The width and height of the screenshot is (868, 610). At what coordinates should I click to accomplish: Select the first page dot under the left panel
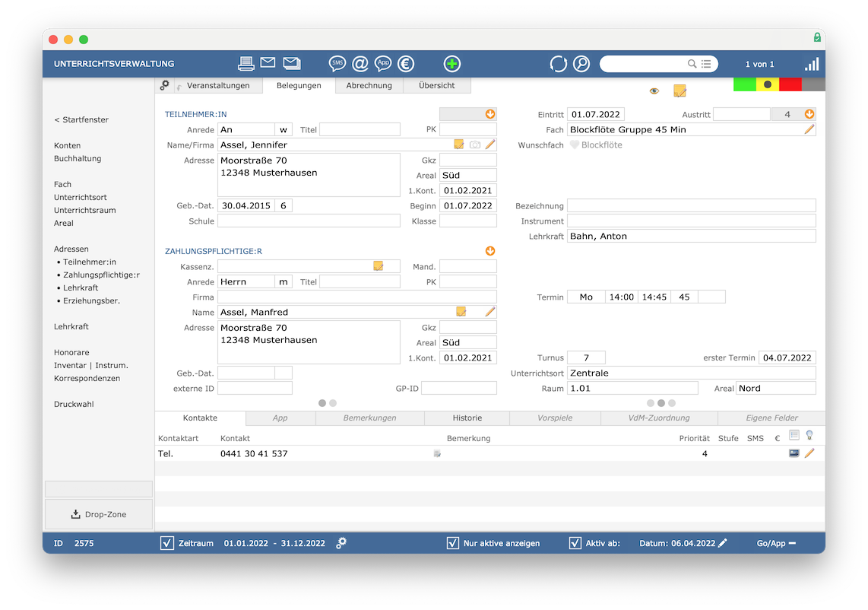point(322,403)
